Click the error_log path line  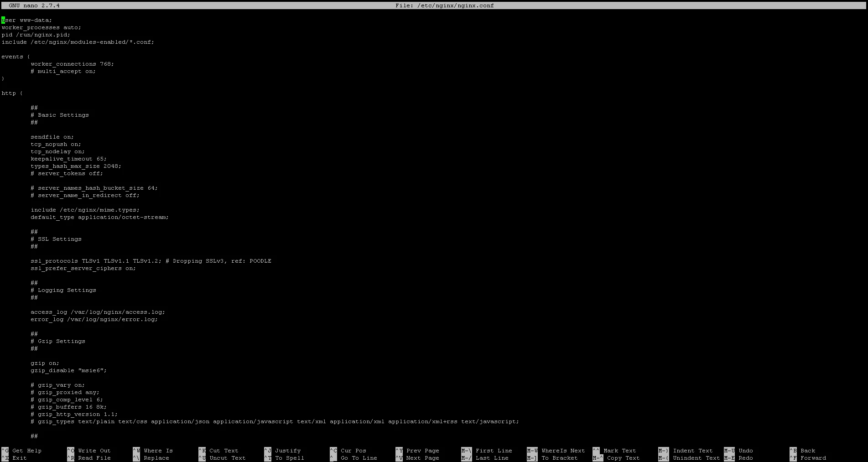[94, 319]
